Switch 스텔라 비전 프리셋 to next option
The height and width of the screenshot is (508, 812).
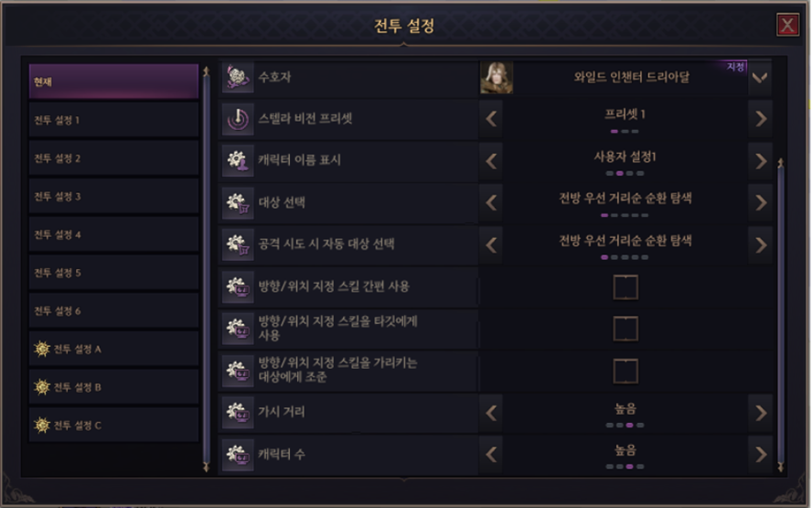[760, 118]
